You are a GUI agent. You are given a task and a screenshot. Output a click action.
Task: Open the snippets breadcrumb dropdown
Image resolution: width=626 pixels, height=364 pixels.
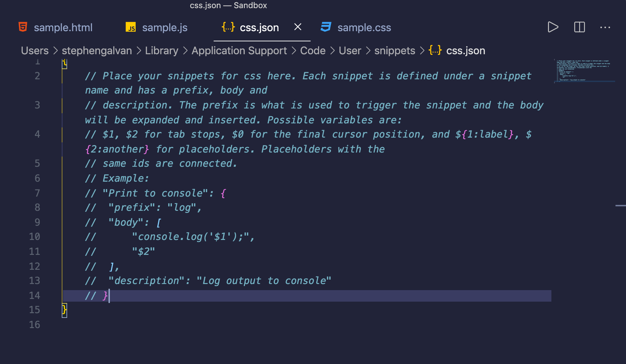(394, 50)
